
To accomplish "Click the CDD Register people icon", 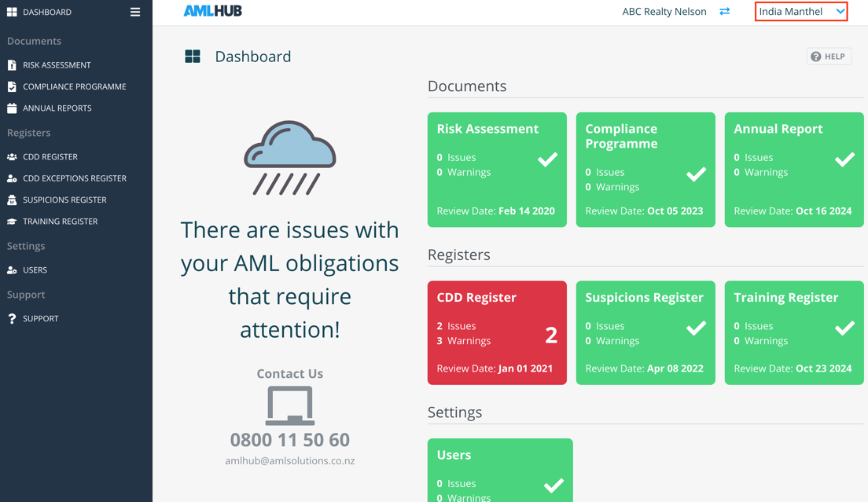I will [x=12, y=157].
